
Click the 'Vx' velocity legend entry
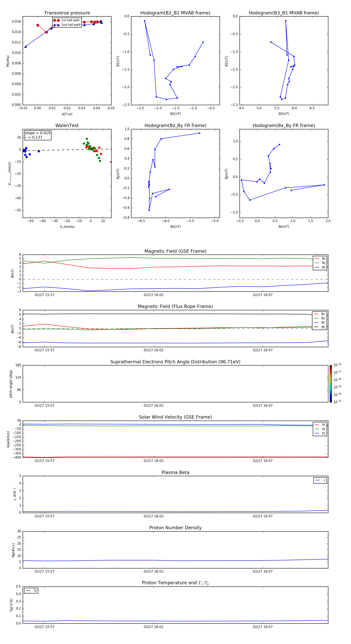point(320,425)
